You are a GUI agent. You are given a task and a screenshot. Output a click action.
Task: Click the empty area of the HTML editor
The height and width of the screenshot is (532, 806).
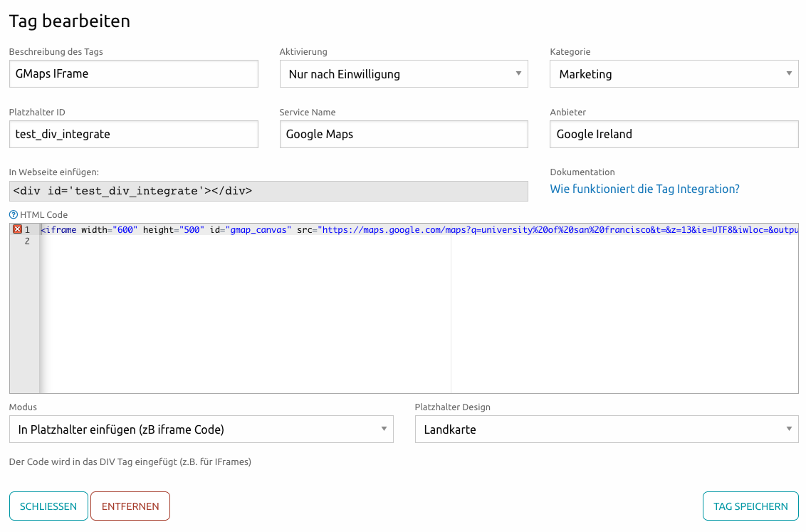point(285,320)
